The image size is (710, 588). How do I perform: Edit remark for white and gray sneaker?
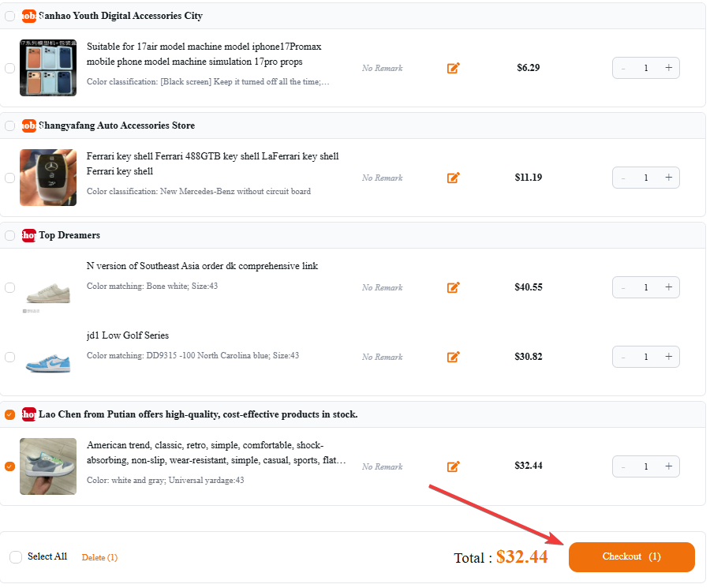point(454,466)
